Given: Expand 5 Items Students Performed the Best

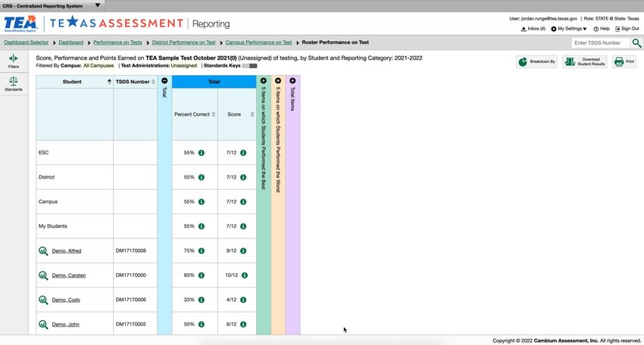Looking at the screenshot, I should (263, 81).
